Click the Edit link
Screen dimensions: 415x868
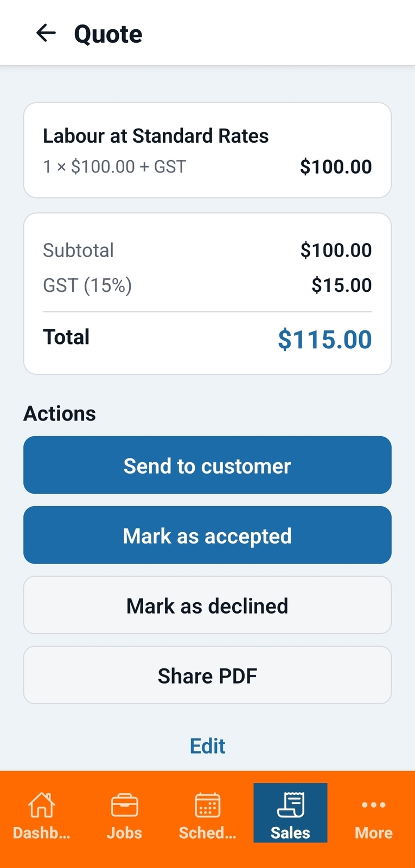pyautogui.click(x=207, y=746)
